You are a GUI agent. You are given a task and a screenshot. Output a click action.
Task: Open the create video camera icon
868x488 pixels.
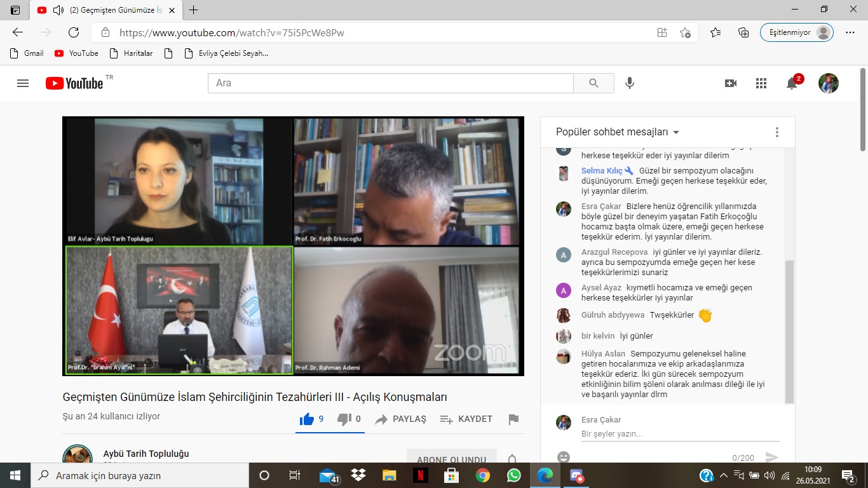[x=731, y=83]
